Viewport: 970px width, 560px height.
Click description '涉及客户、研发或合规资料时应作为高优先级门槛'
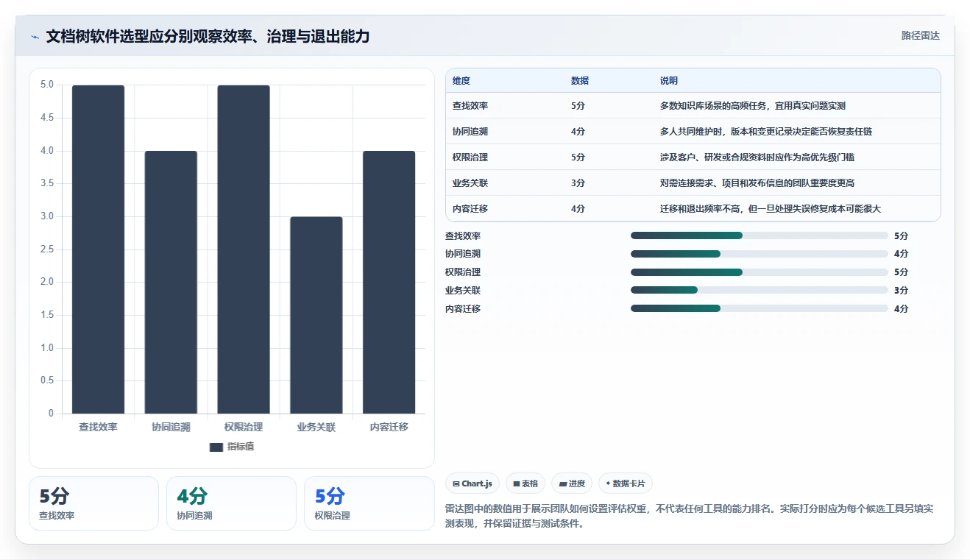757,157
